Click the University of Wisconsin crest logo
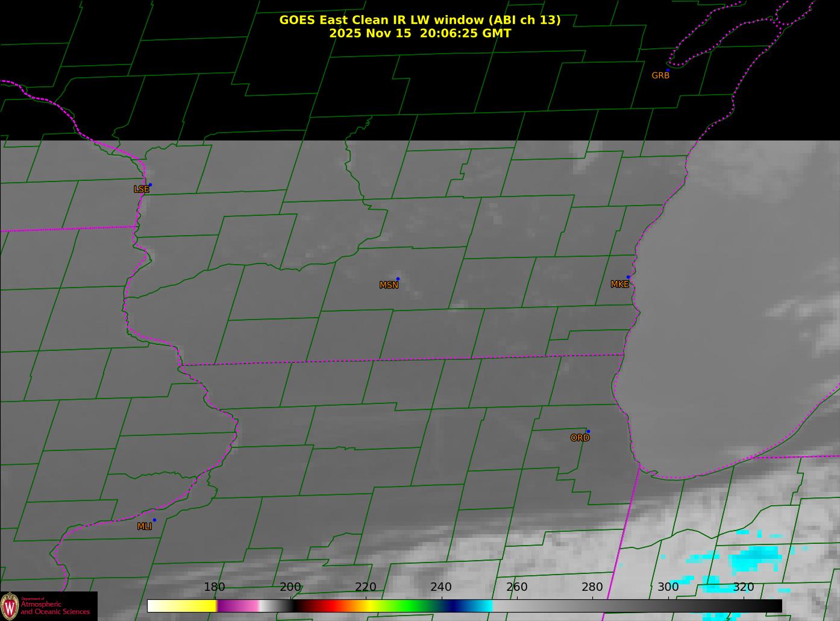 [10, 606]
